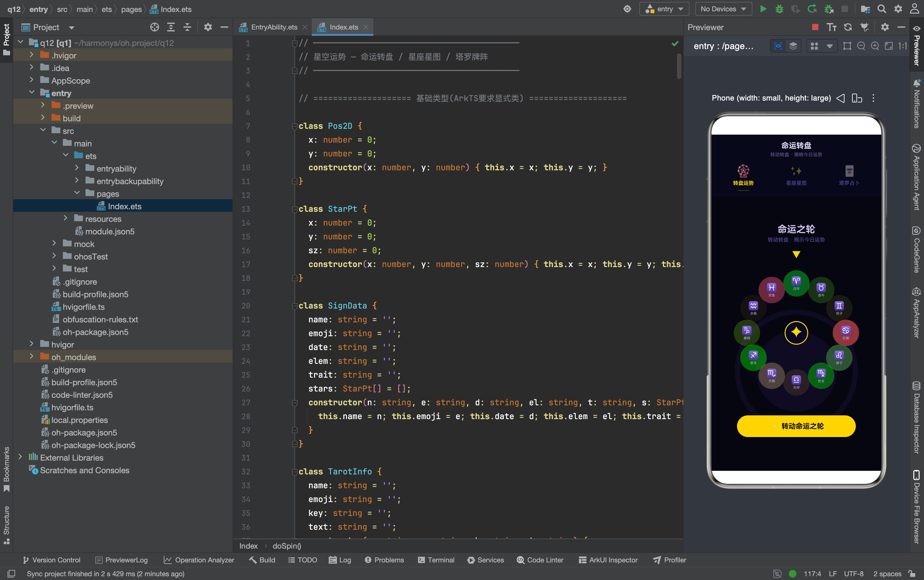Expand the AppScope folder
Viewport: 924px width, 580px height.
pyautogui.click(x=31, y=80)
